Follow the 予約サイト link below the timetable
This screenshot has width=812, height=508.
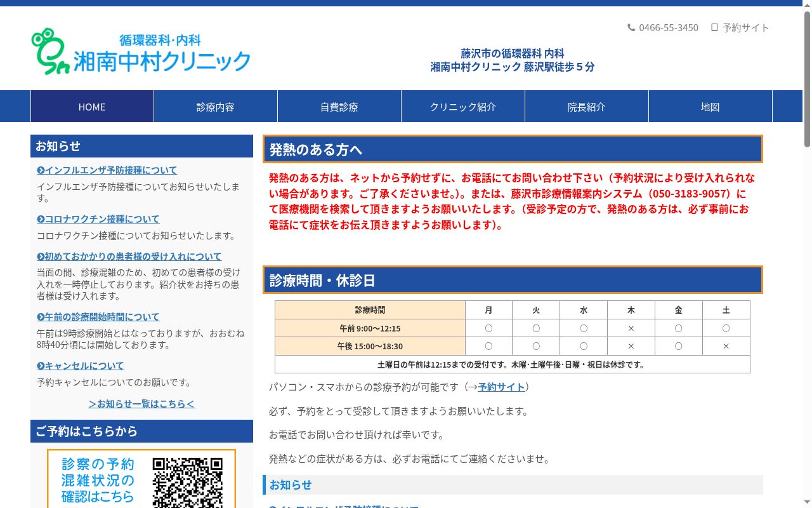(x=501, y=387)
